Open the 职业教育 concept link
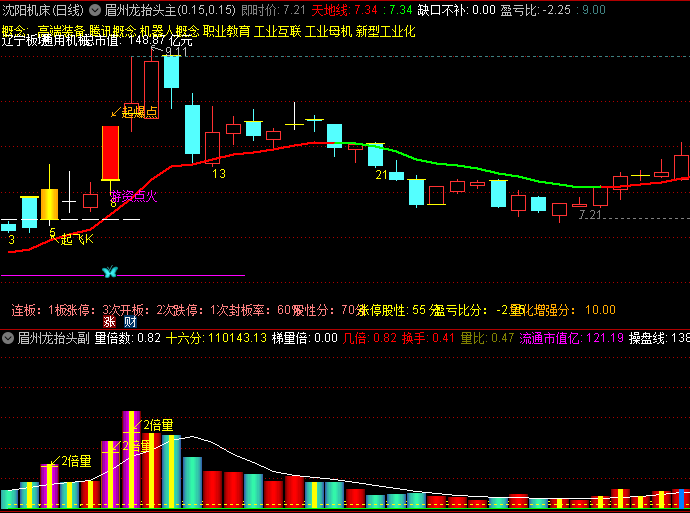 pyautogui.click(x=227, y=31)
